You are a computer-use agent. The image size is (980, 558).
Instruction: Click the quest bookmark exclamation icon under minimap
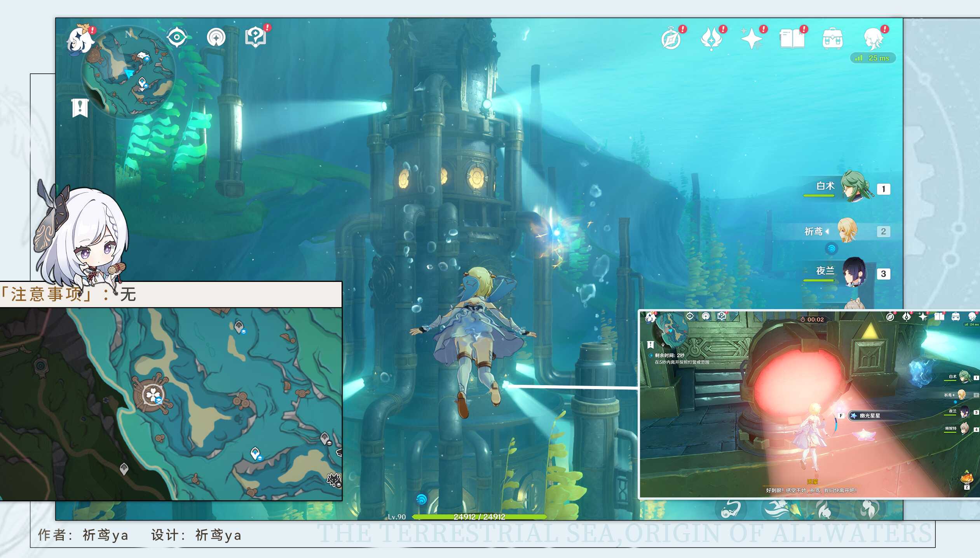tap(80, 108)
